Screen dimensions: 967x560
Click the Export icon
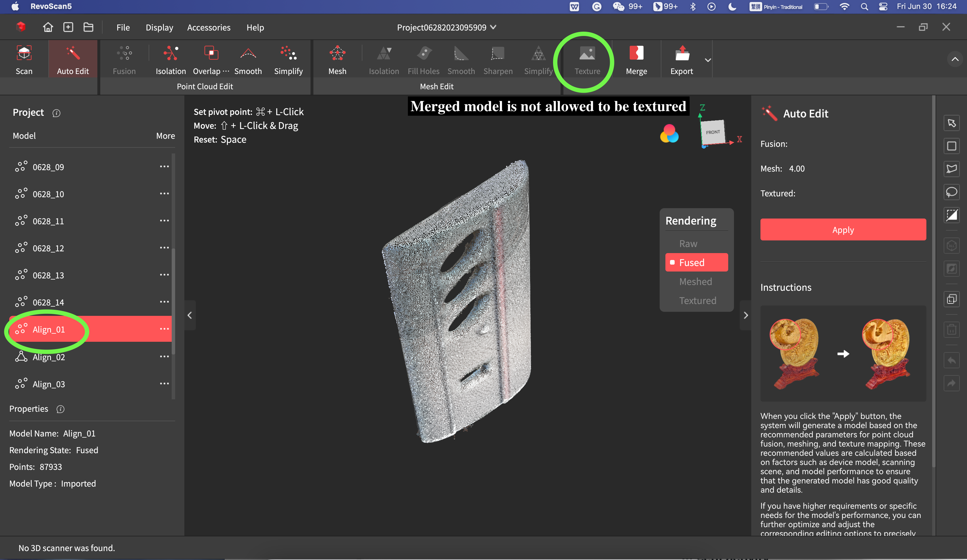pyautogui.click(x=682, y=59)
